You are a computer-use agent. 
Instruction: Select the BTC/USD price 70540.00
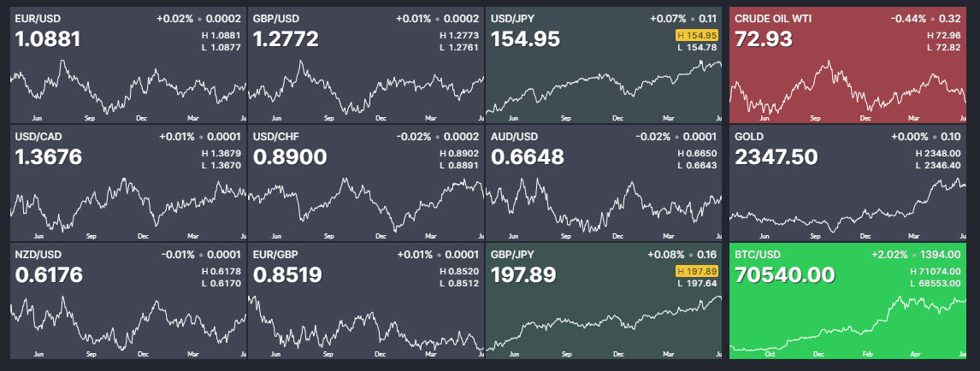click(x=784, y=275)
